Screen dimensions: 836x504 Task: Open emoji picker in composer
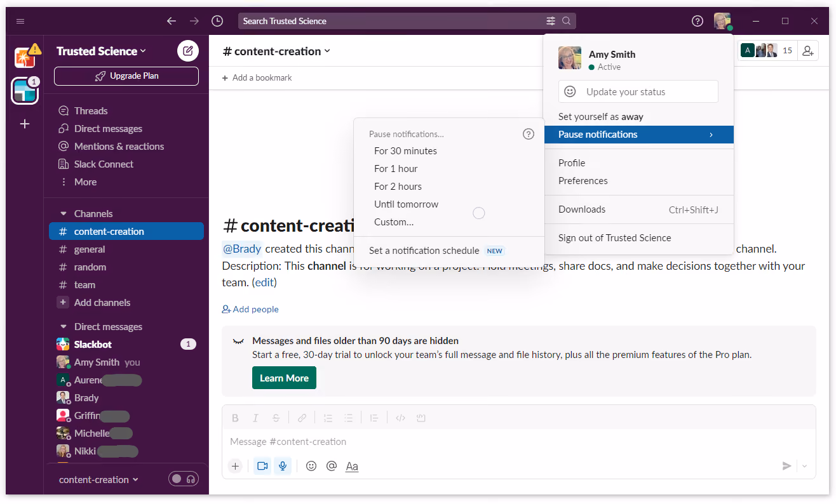311,466
